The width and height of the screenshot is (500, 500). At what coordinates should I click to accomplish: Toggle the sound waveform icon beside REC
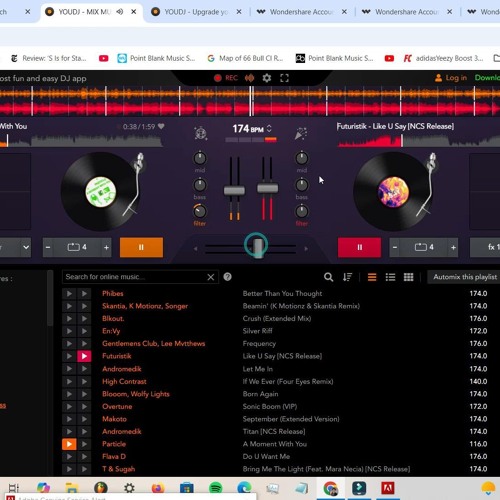249,78
